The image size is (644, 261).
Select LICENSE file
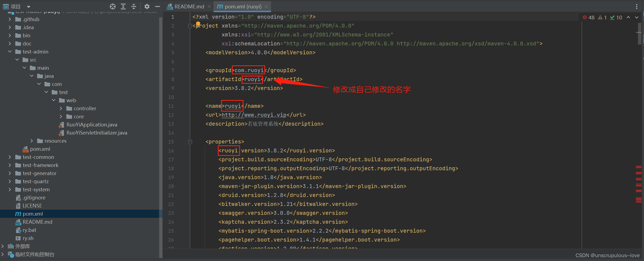32,206
